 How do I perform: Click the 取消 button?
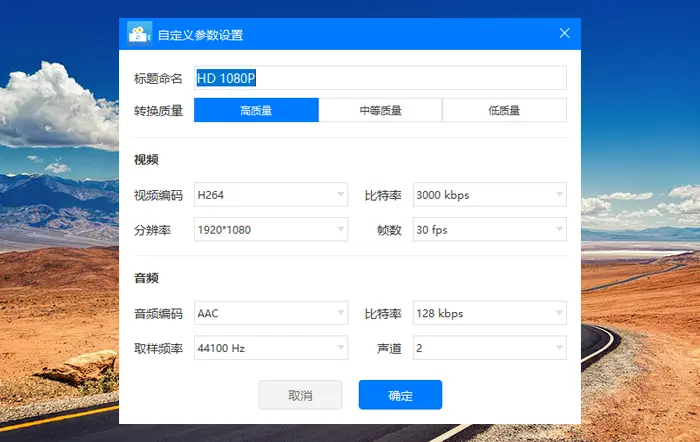point(300,395)
